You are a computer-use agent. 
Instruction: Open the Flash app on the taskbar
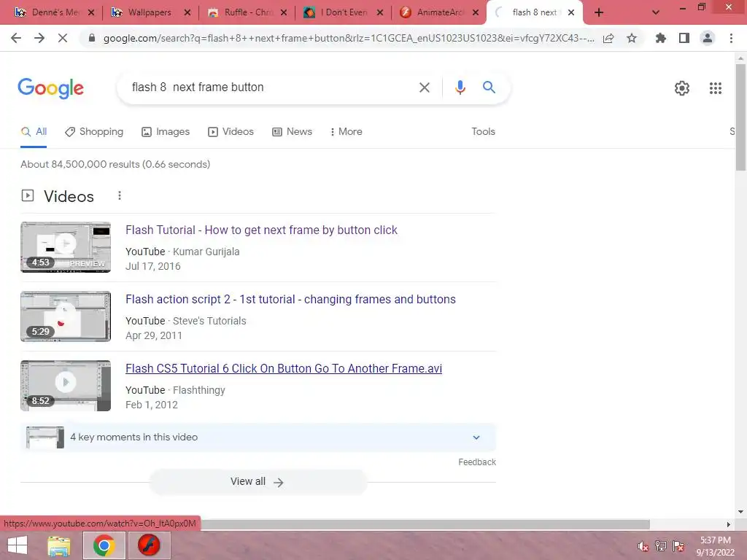tap(149, 545)
